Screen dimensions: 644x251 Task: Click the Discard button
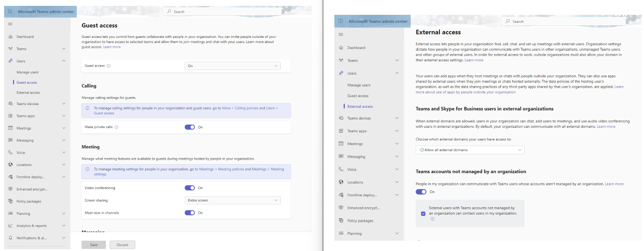click(x=122, y=245)
